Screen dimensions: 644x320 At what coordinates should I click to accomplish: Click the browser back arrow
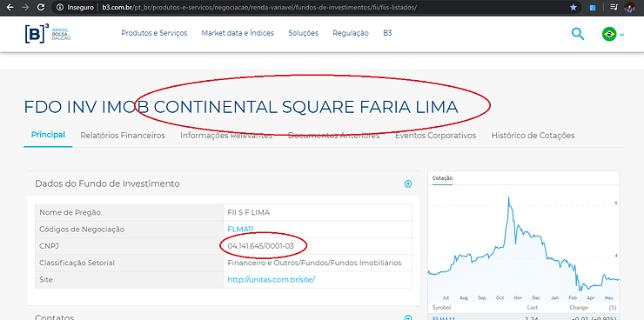[10, 7]
